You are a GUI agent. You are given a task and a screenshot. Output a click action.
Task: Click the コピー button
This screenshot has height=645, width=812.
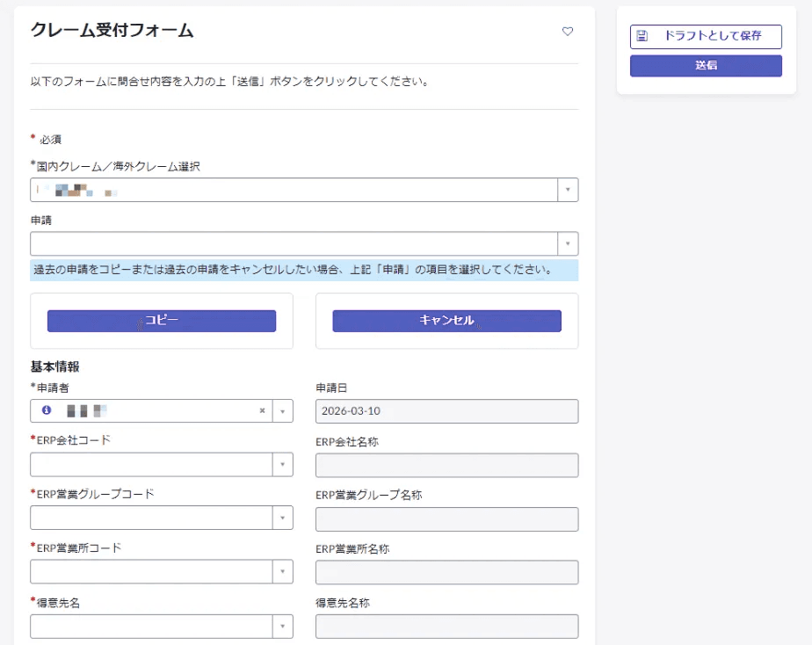point(162,321)
